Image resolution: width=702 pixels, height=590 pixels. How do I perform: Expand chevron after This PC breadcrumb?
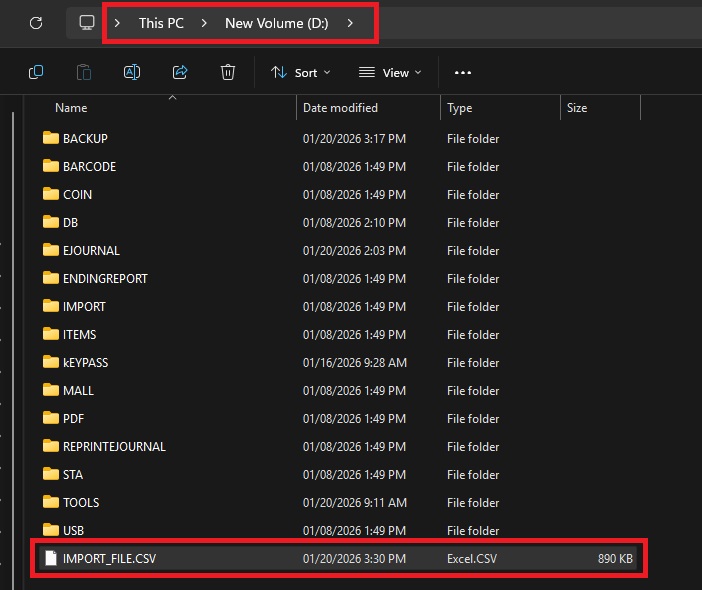[x=204, y=23]
